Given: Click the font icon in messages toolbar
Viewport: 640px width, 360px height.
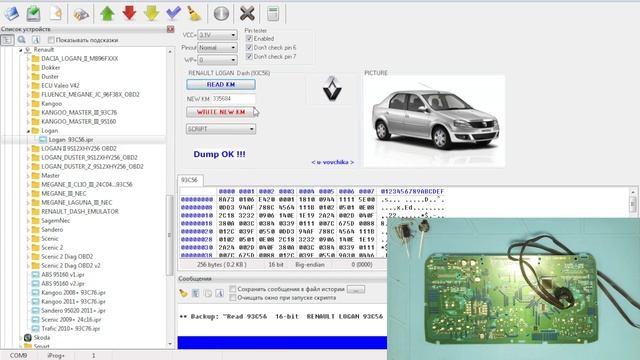Looking at the screenshot, I should [220, 293].
